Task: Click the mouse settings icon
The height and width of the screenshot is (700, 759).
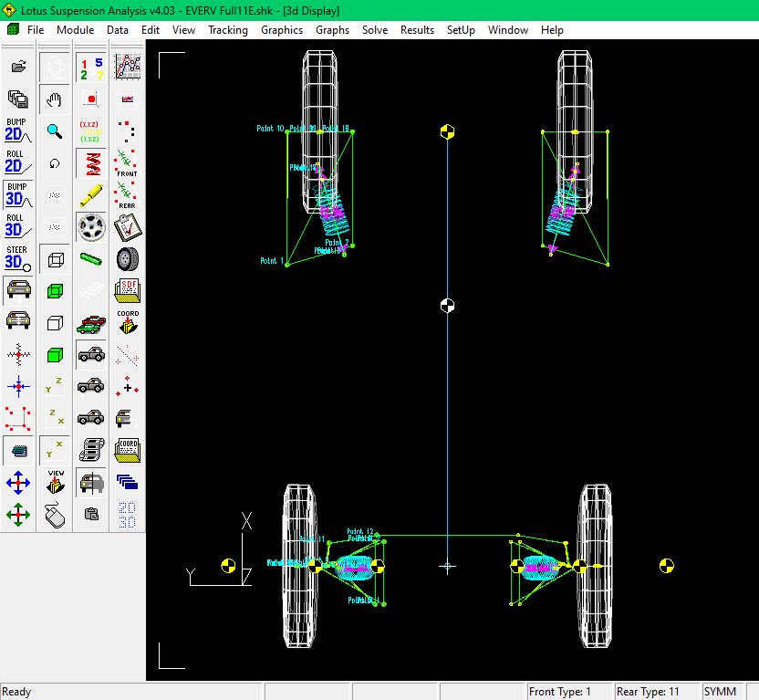Action: pyautogui.click(x=55, y=515)
